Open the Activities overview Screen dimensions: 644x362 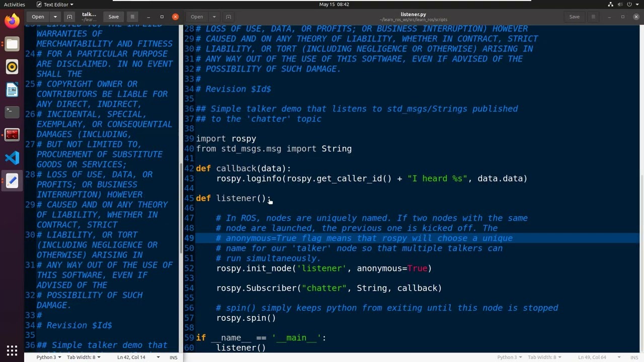(x=14, y=5)
